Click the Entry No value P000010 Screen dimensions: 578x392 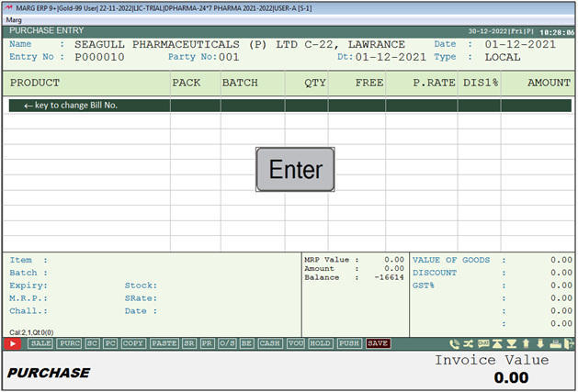[x=99, y=57]
